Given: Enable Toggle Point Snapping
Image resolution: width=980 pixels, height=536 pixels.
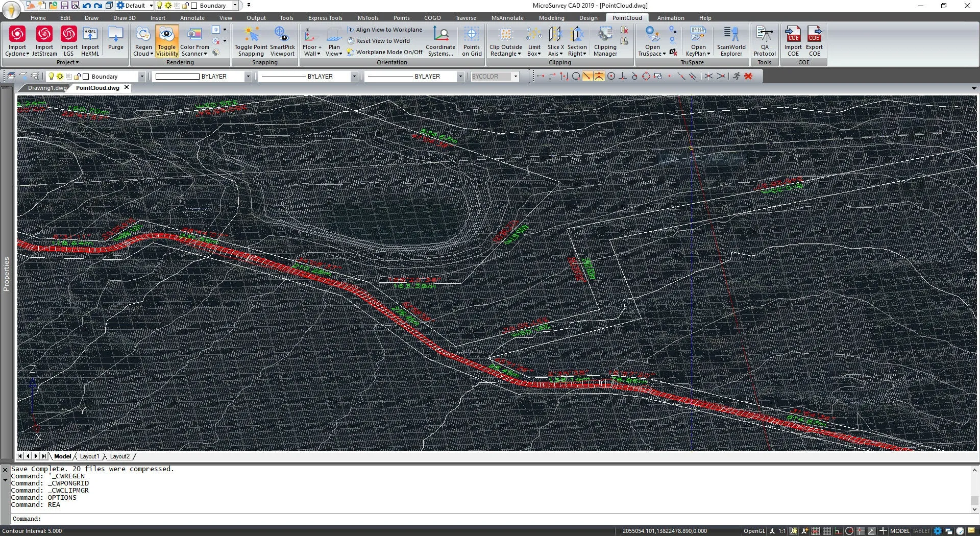Looking at the screenshot, I should tap(250, 41).
